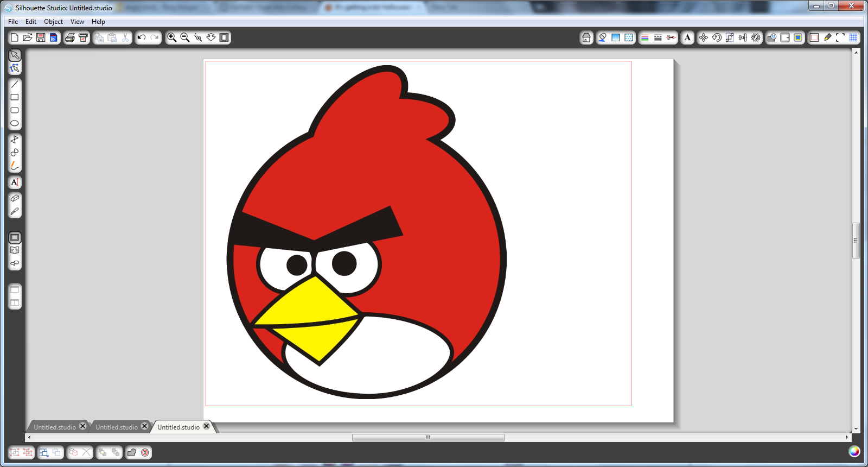This screenshot has width=868, height=467.
Task: Activate the text tool
Action: (15, 182)
